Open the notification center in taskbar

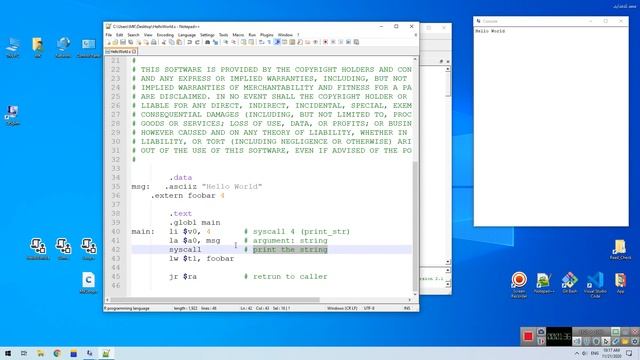[x=629, y=353]
